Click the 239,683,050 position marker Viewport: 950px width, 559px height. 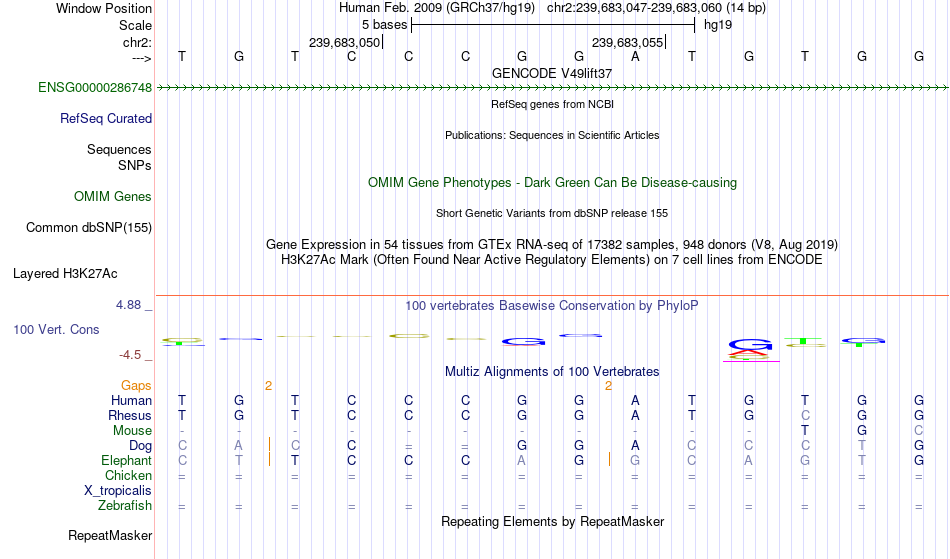point(345,42)
